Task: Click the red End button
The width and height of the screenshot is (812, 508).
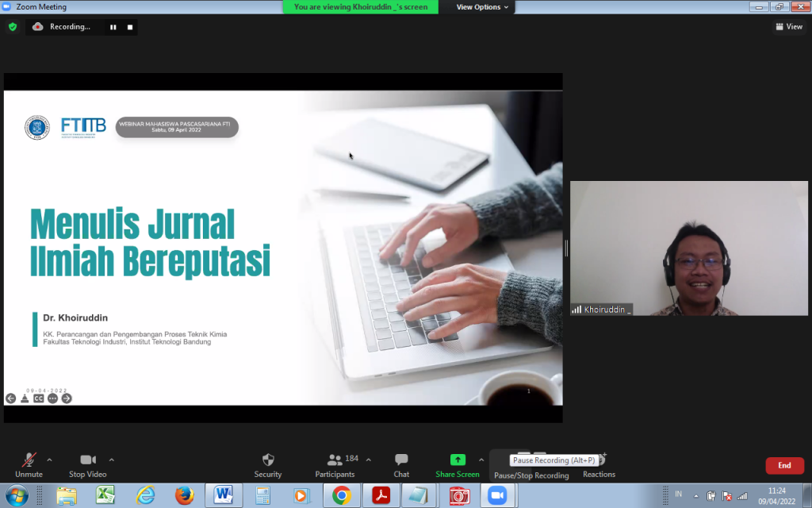Action: (784, 466)
